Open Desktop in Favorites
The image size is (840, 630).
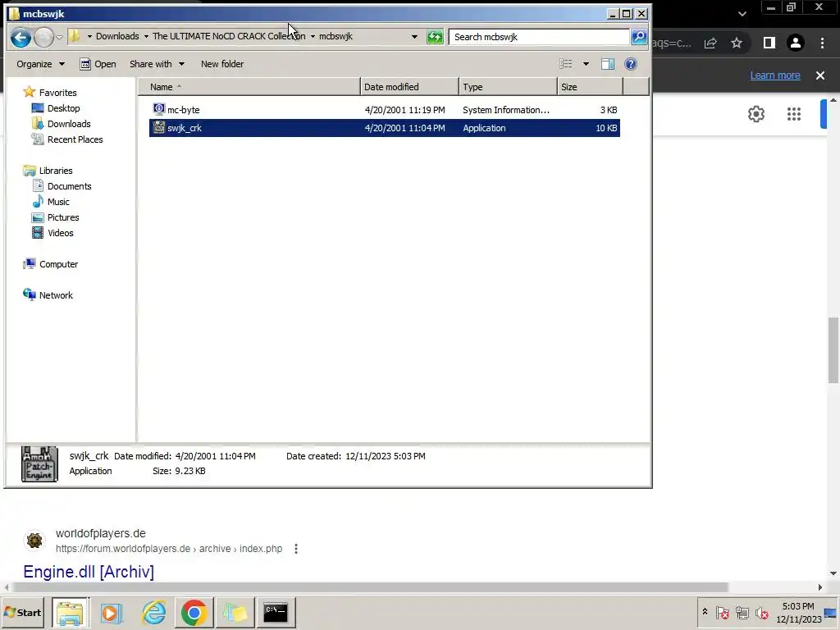[x=63, y=108]
